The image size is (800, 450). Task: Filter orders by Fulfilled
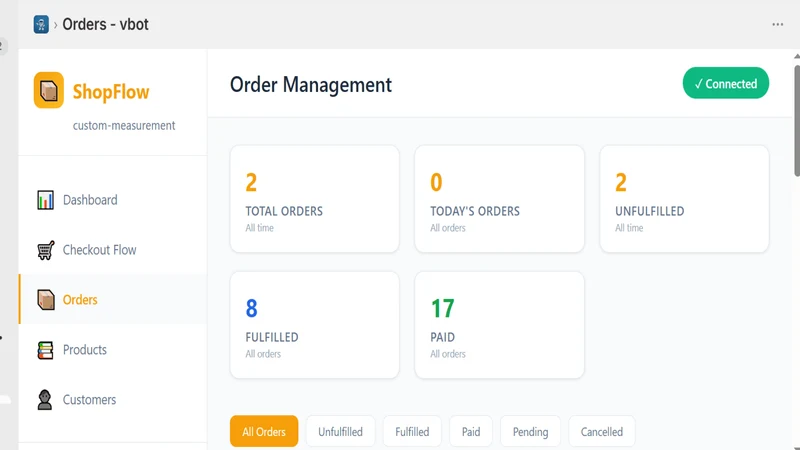pos(412,432)
